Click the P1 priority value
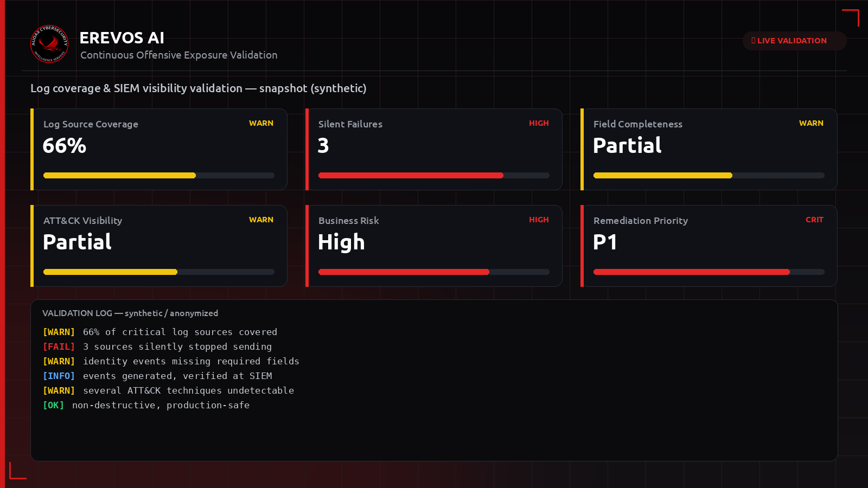Viewport: 868px width, 488px height. point(605,242)
